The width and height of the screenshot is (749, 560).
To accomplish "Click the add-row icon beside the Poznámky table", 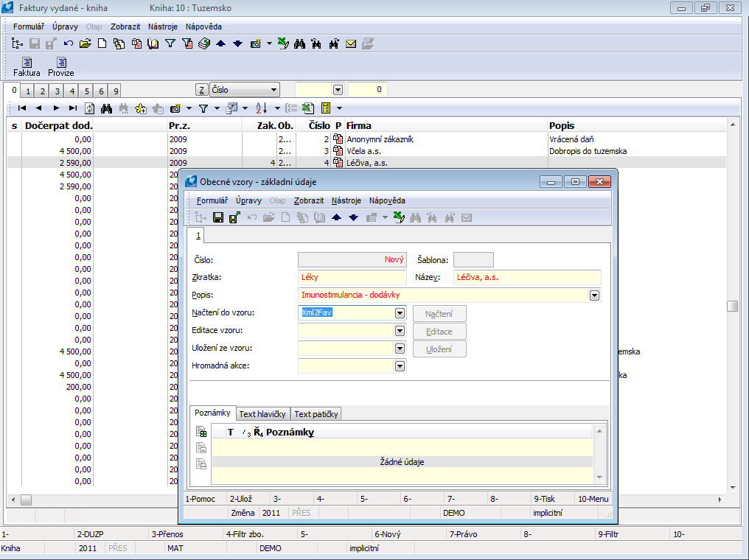I will (x=201, y=433).
